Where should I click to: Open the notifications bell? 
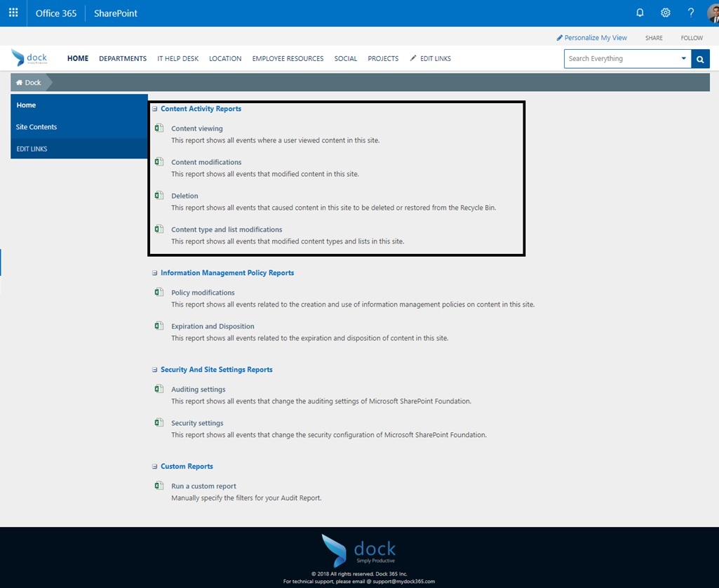[640, 12]
